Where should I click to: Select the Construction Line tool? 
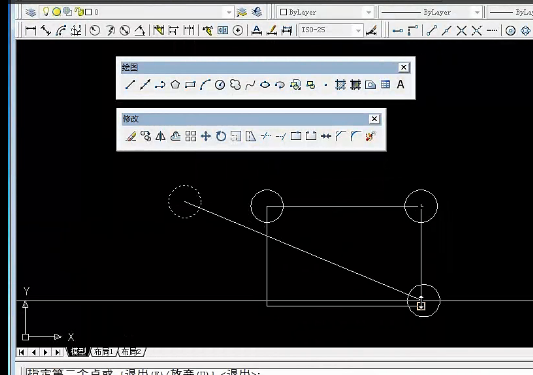click(x=145, y=85)
